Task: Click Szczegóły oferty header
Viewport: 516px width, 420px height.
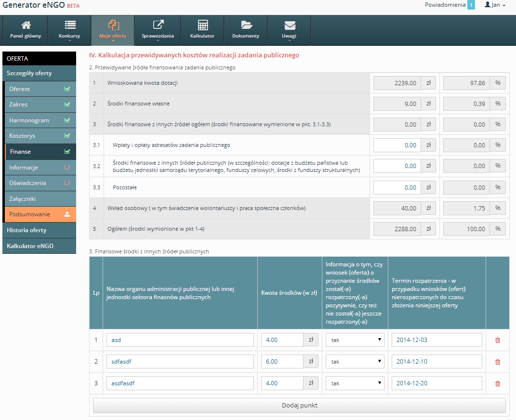Action: 39,73
